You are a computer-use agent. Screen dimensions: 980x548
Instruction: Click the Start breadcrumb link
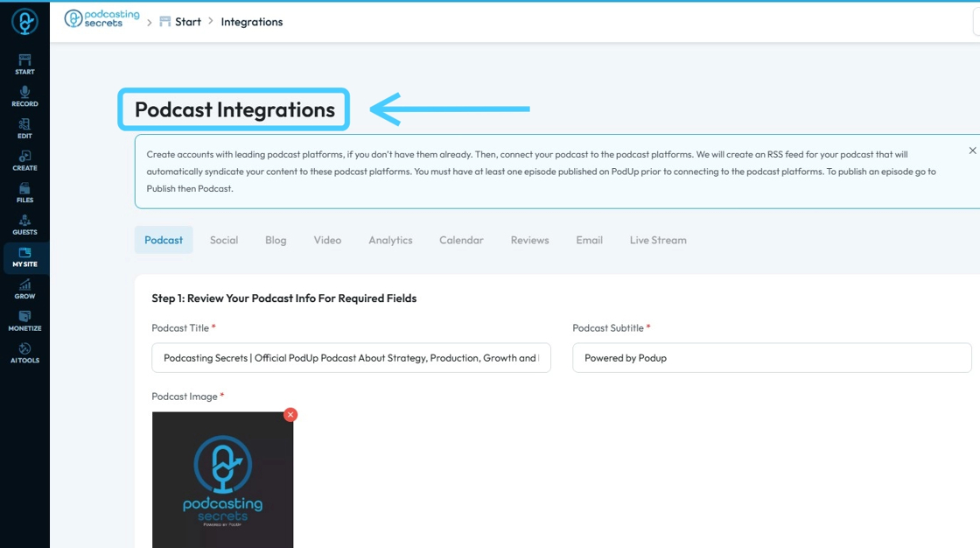point(180,22)
